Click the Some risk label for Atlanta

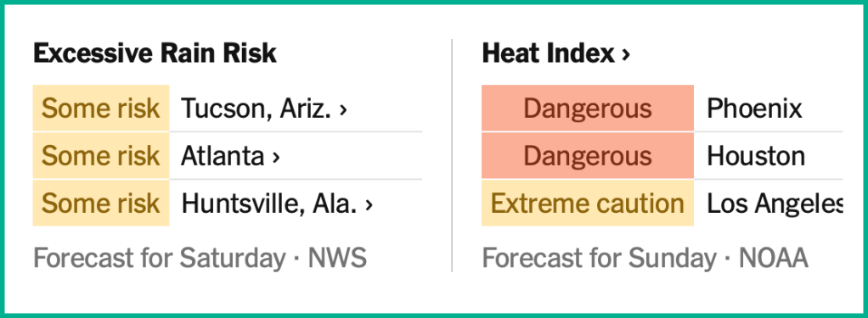(101, 156)
